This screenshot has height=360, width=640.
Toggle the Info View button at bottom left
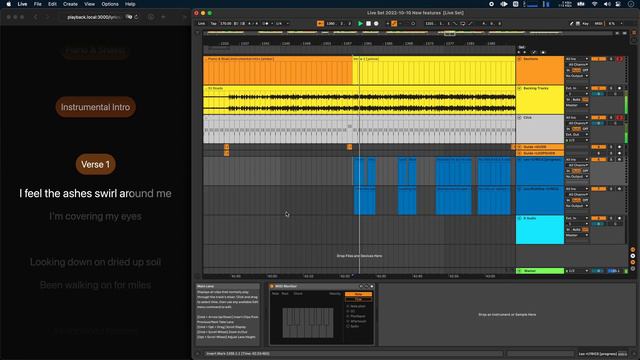click(x=198, y=354)
